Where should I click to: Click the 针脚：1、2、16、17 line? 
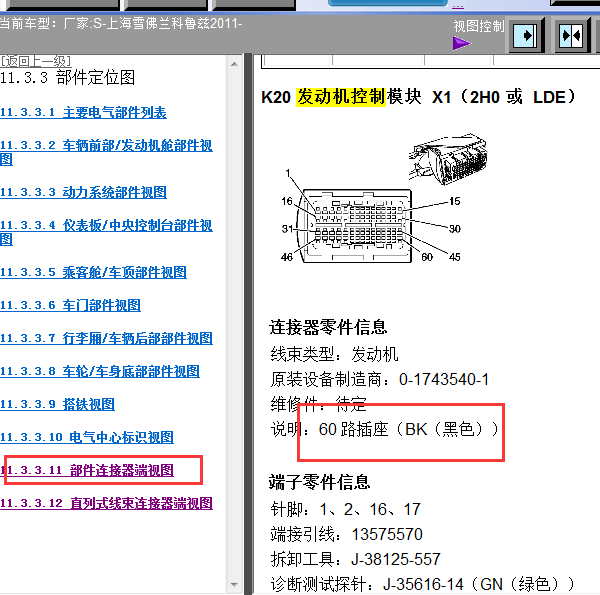tap(346, 509)
